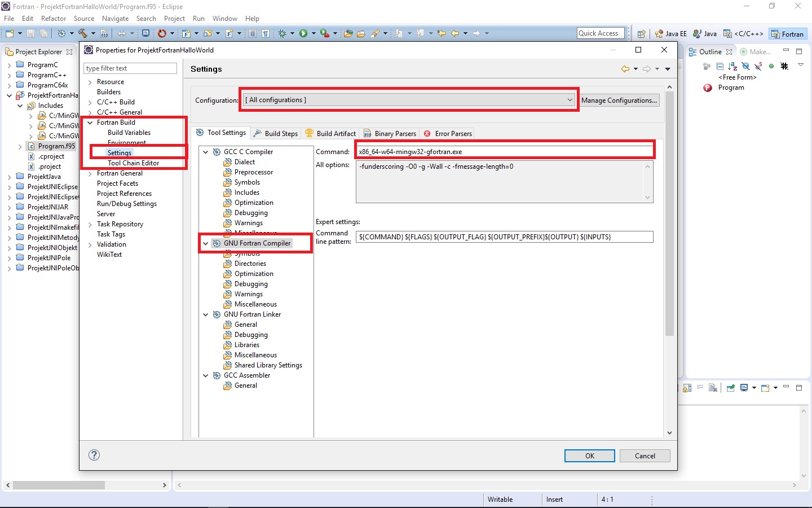Collapse the GNU Fortran Linker node
The height and width of the screenshot is (508, 812).
pos(206,315)
